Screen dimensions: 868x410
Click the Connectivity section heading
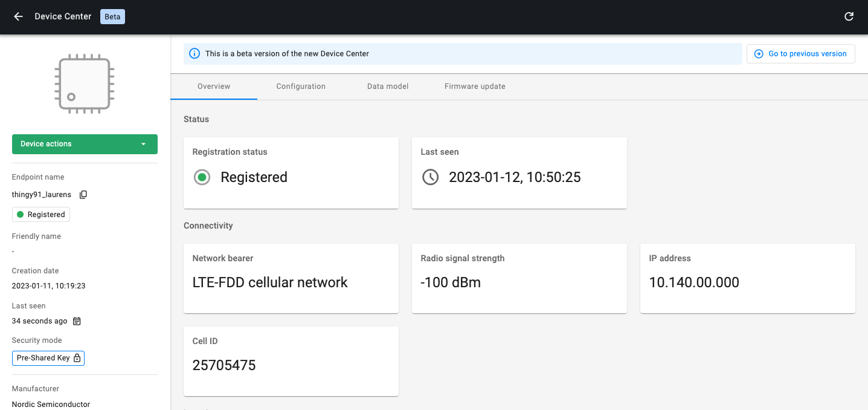(208, 226)
